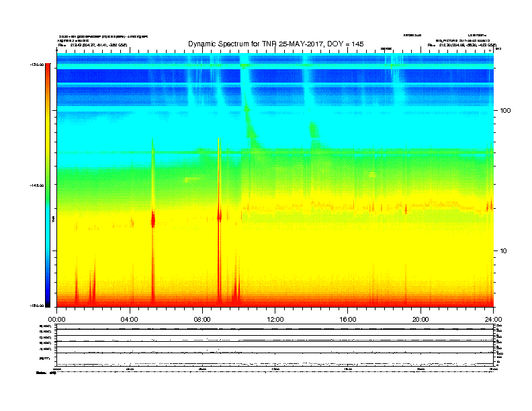The height and width of the screenshot is (411, 532).
Task: Click the "-130.00" color scale label
Action: pyautogui.click(x=37, y=64)
